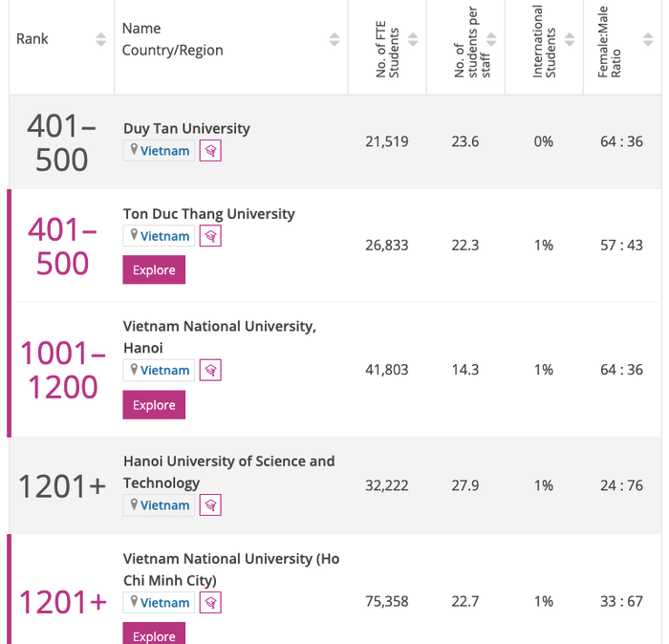
Task: Click graduation cap icon for Hanoi University of Science
Action: (x=210, y=504)
